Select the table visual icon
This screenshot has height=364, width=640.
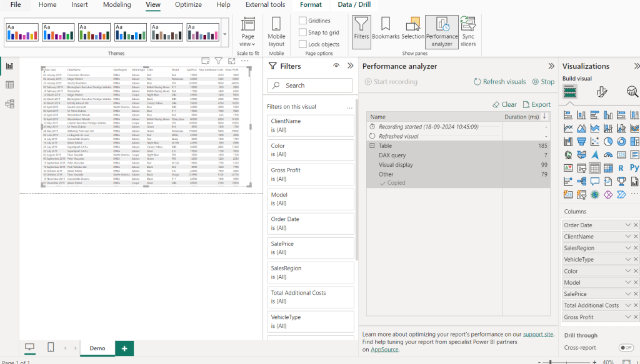coord(595,168)
